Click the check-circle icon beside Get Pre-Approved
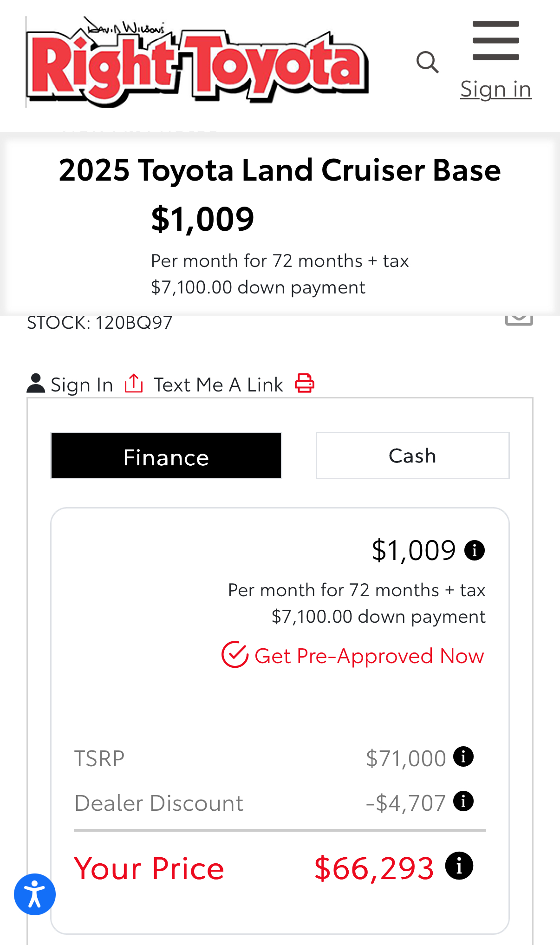The image size is (560, 945). (235, 655)
